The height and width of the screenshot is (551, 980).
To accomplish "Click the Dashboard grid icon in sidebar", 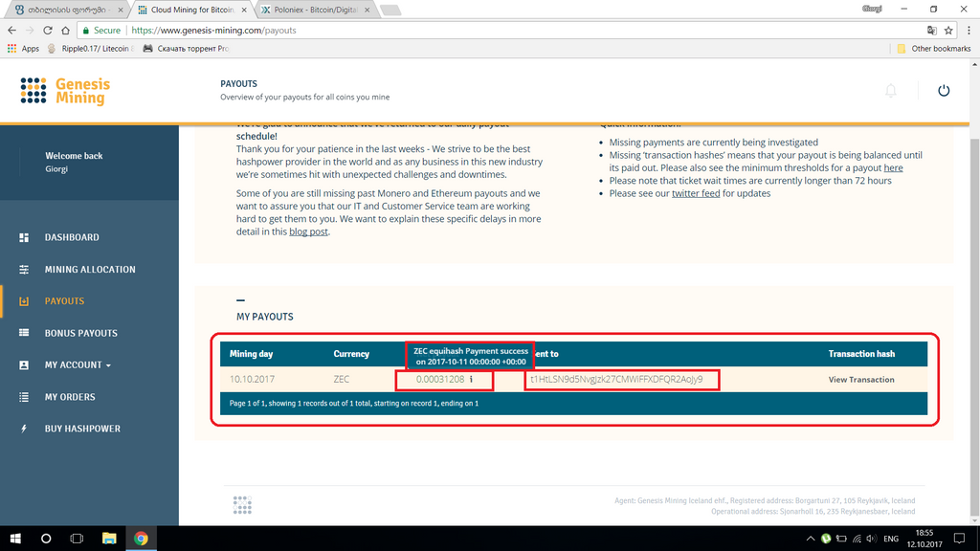I will pyautogui.click(x=24, y=237).
